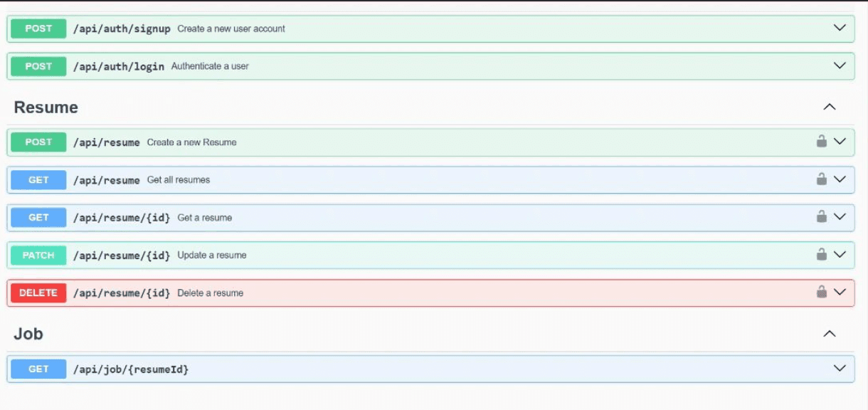Click the lock icon on Delete a resume
The image size is (868, 410).
(821, 292)
